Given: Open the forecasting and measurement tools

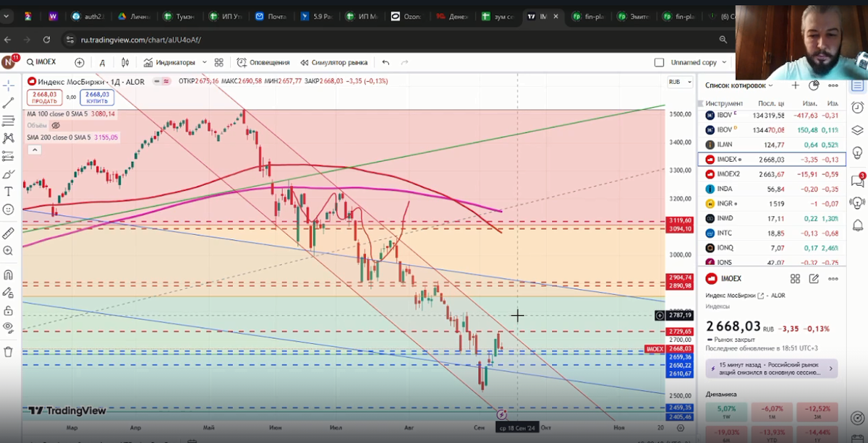Looking at the screenshot, I should pos(9,156).
